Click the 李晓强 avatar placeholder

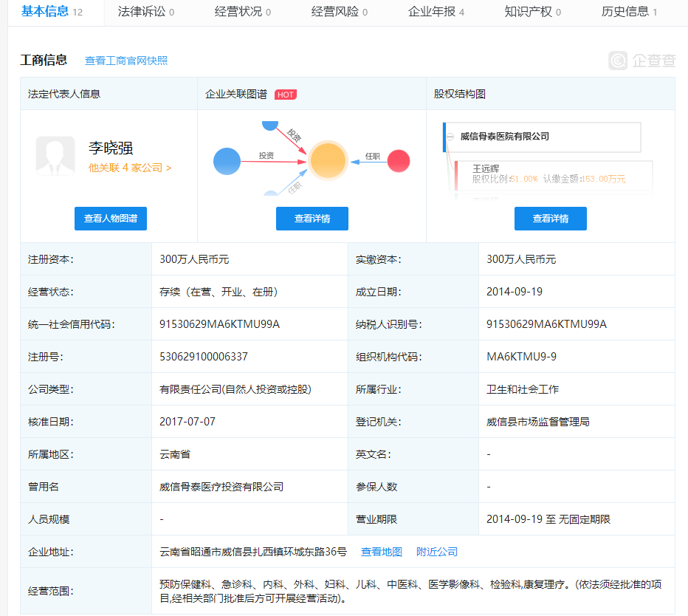tap(55, 156)
